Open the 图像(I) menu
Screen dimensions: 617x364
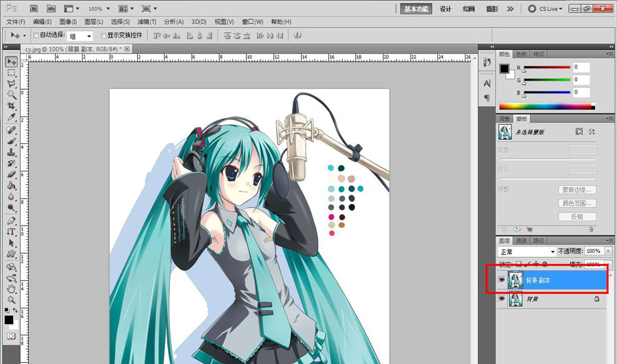[68, 22]
